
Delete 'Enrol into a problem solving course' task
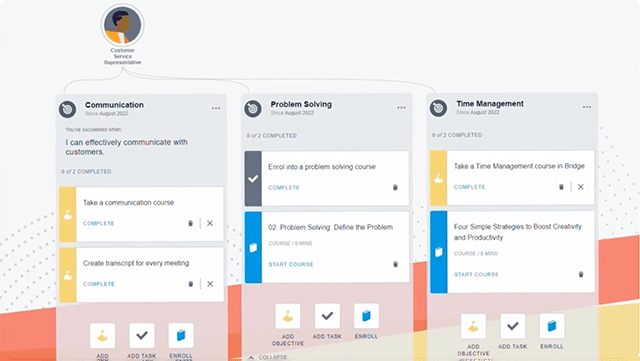click(395, 187)
